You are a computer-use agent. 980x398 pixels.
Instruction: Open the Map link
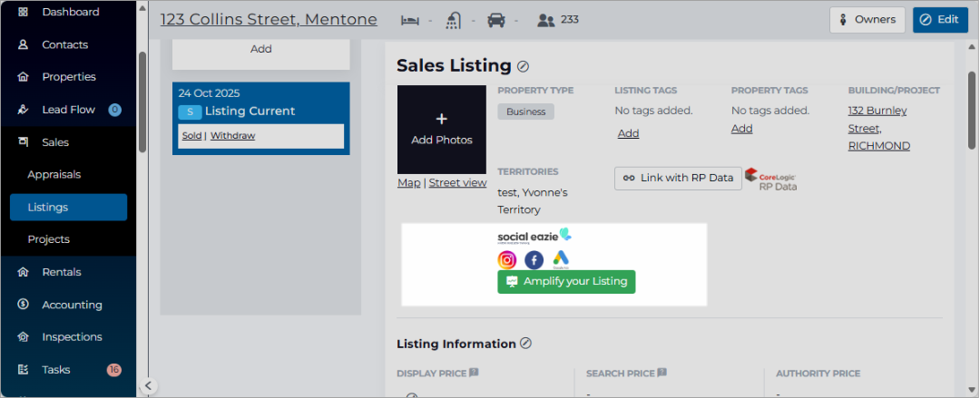coord(408,183)
